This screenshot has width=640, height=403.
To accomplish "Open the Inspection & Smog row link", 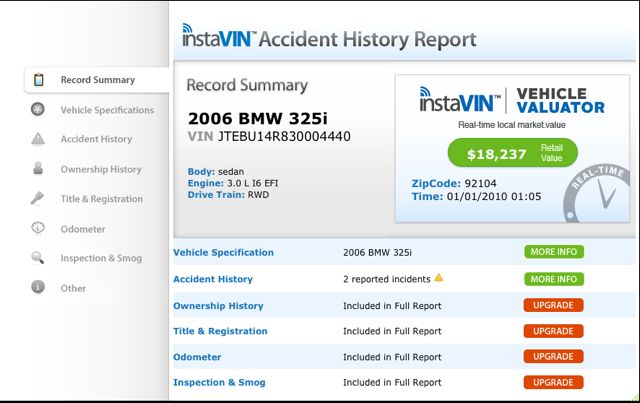I will click(x=219, y=383).
